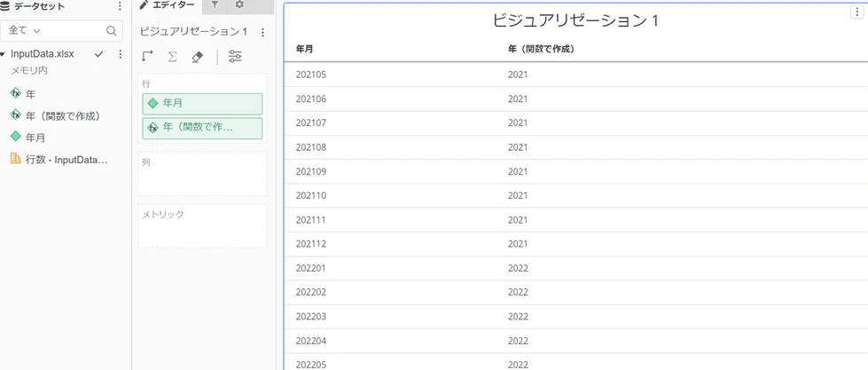The image size is (868, 370).
Task: Select the 年月 chip in 行 zone
Action: point(202,104)
